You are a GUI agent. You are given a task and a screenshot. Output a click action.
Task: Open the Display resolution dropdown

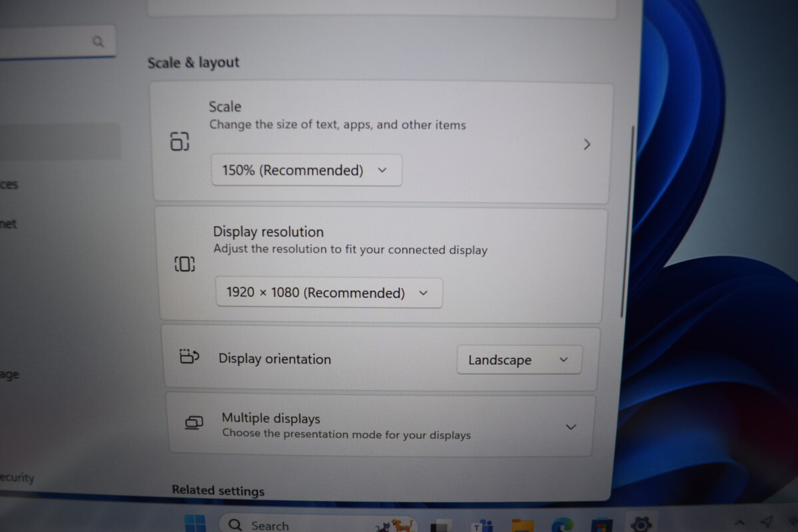[329, 293]
